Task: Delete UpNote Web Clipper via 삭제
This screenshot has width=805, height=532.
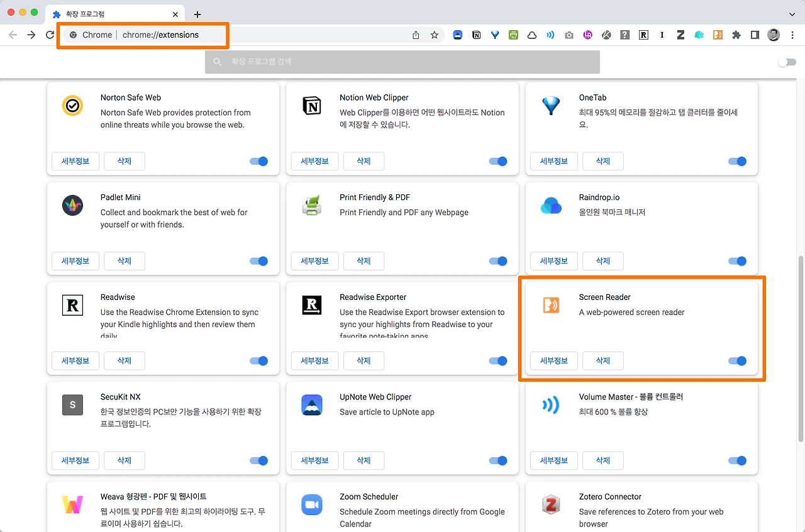Action: (364, 461)
